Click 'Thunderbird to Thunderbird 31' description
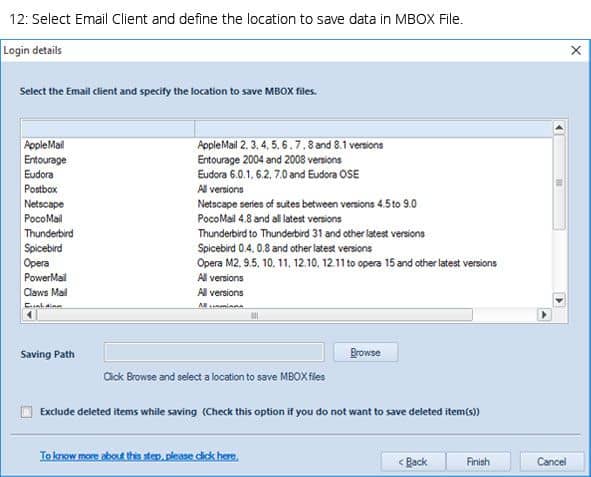 [311, 234]
